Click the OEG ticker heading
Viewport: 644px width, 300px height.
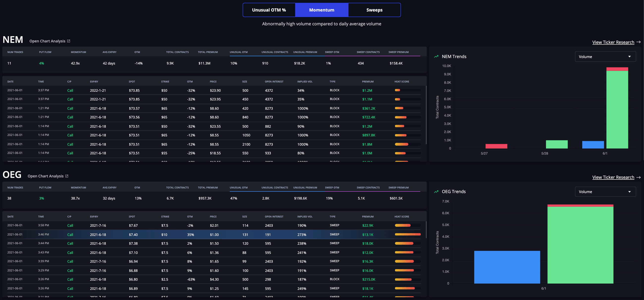click(x=12, y=175)
